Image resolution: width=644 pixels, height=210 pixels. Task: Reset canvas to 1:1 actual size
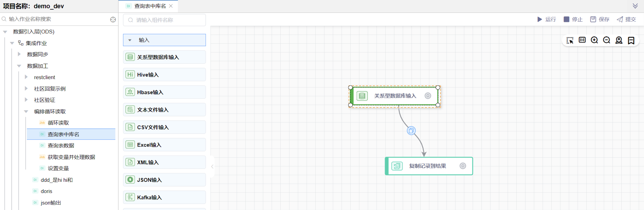[x=582, y=40]
